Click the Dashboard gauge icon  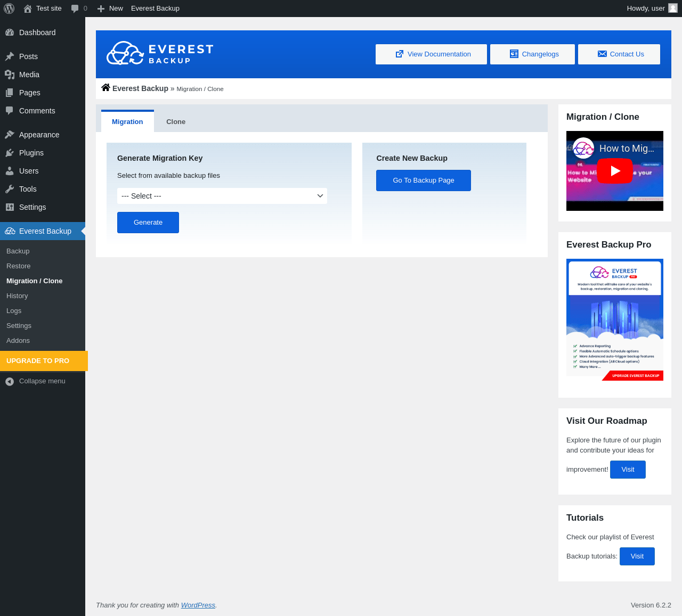coord(10,32)
